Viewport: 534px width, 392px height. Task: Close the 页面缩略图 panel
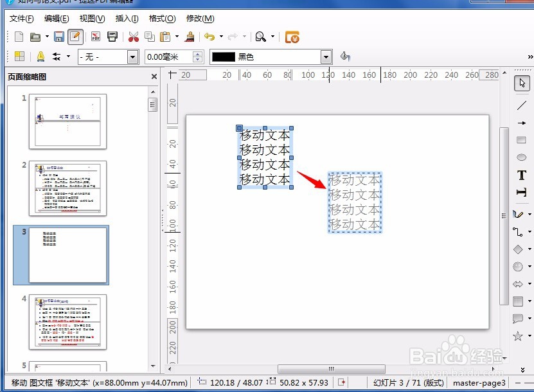pos(154,76)
